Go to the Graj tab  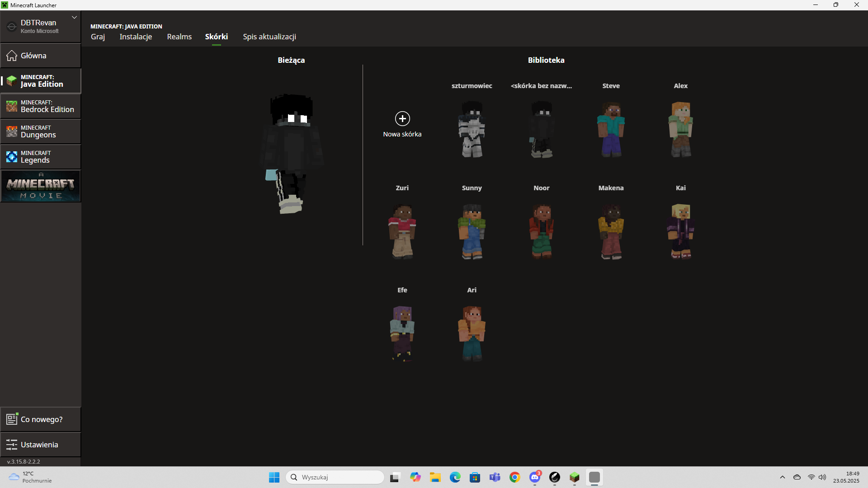point(98,37)
